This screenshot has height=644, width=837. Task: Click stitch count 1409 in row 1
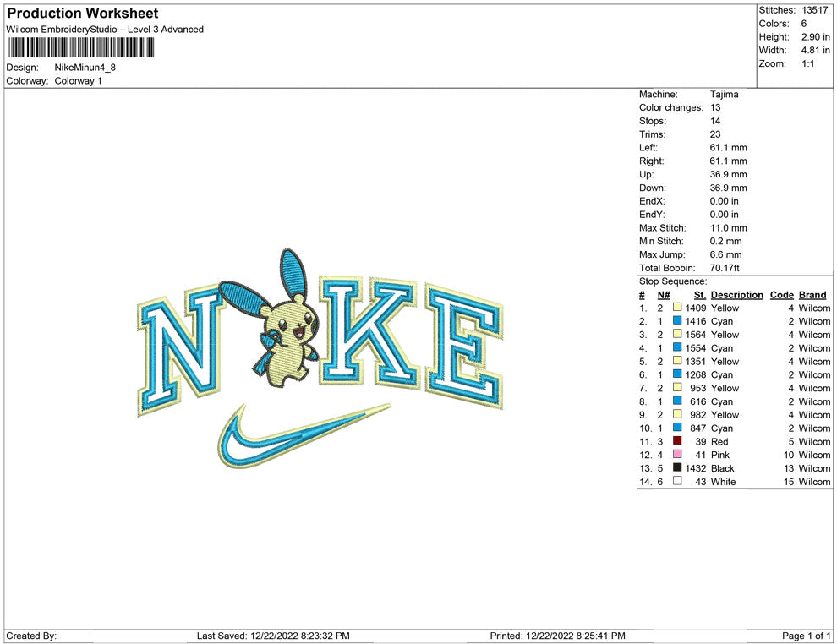pos(696,308)
